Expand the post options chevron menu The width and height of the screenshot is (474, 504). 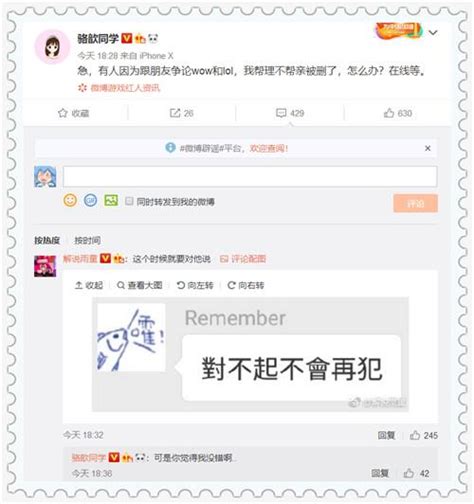433,33
